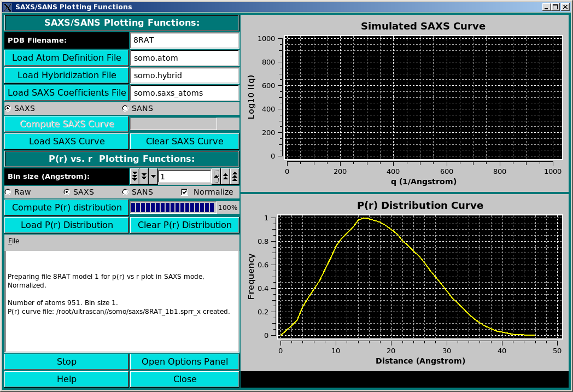Screen dimensions: 573x392
Task: Select the SAXS mode for P(r) plotting
Action: tap(67, 192)
